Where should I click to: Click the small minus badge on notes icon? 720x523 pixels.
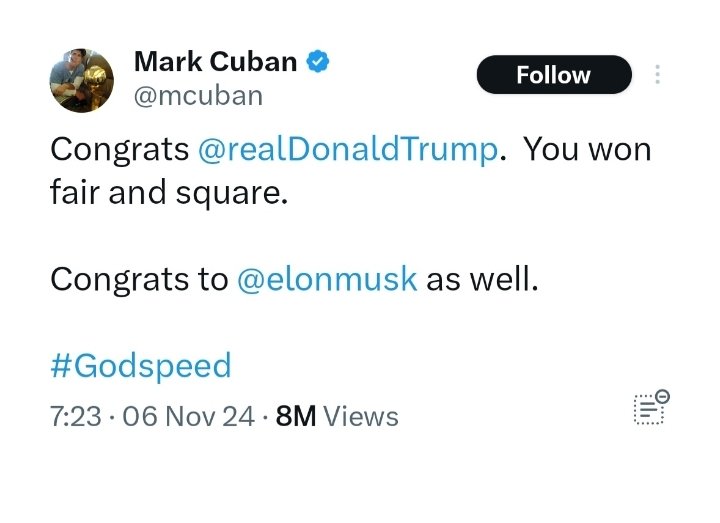(x=663, y=396)
